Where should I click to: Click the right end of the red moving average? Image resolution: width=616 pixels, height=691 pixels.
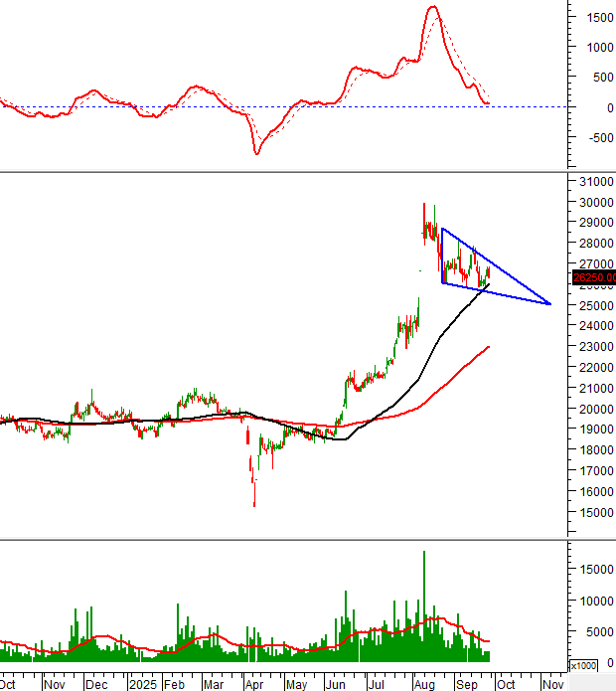488,347
